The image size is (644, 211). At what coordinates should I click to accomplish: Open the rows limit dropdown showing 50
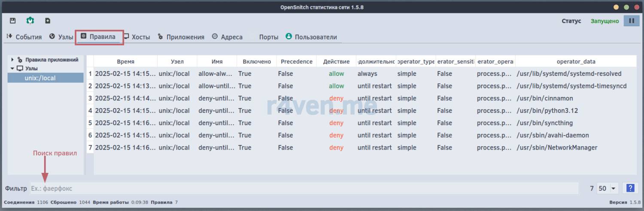click(607, 188)
